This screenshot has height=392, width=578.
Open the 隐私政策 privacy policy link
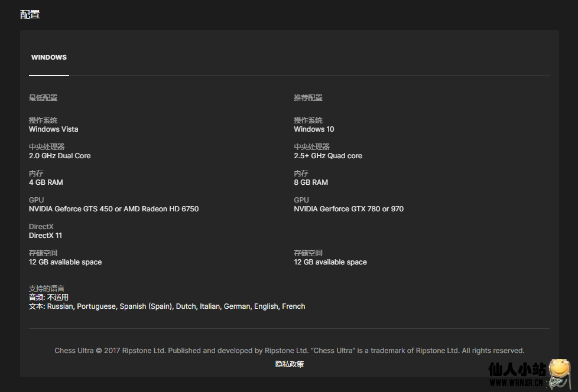coord(290,364)
